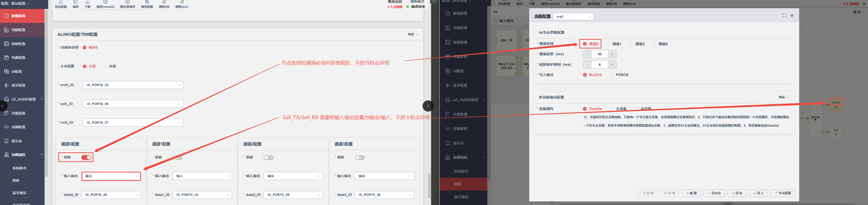Open the mclk_IO dropdown
This screenshot has height=205, width=868.
point(133,85)
